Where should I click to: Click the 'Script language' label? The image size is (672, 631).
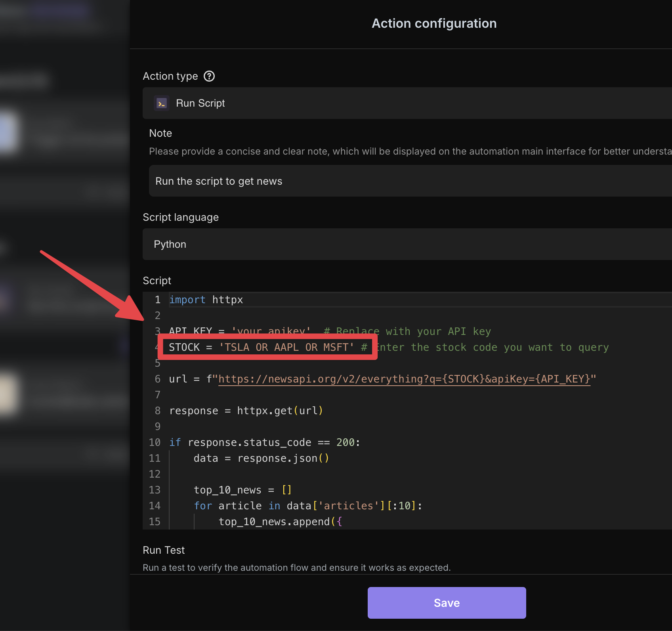click(x=181, y=217)
